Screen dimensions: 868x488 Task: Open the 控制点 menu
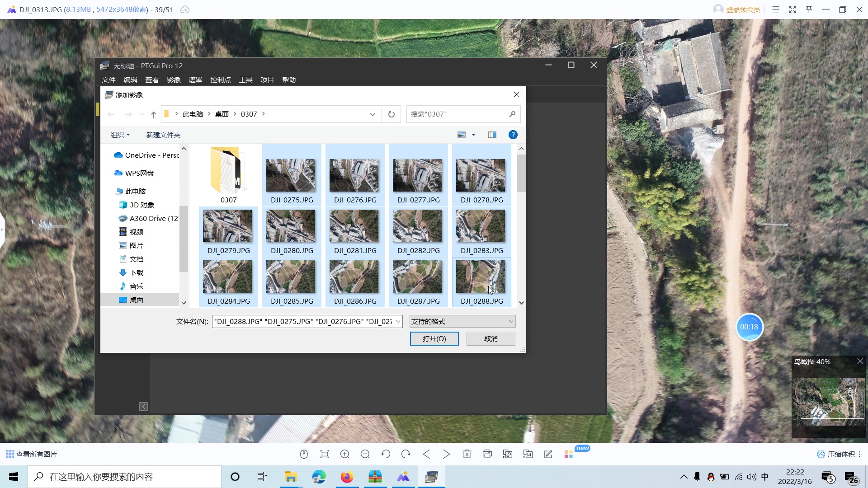pos(220,80)
